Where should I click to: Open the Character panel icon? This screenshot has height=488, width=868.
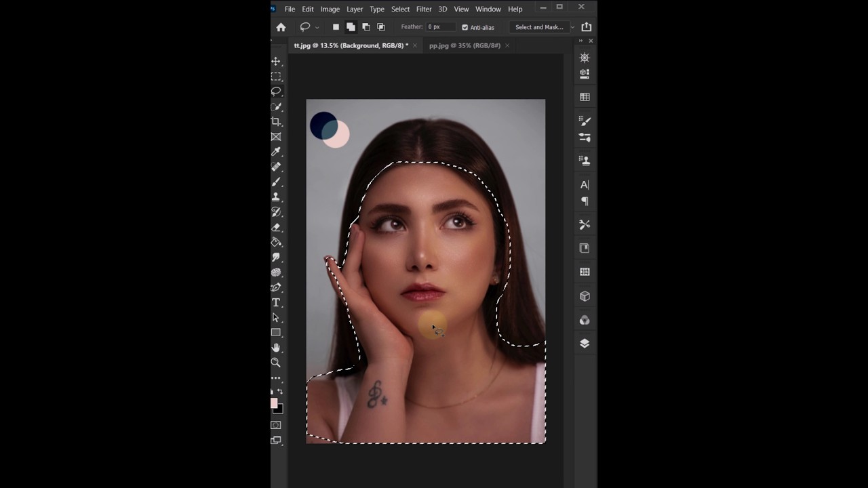[x=585, y=184]
